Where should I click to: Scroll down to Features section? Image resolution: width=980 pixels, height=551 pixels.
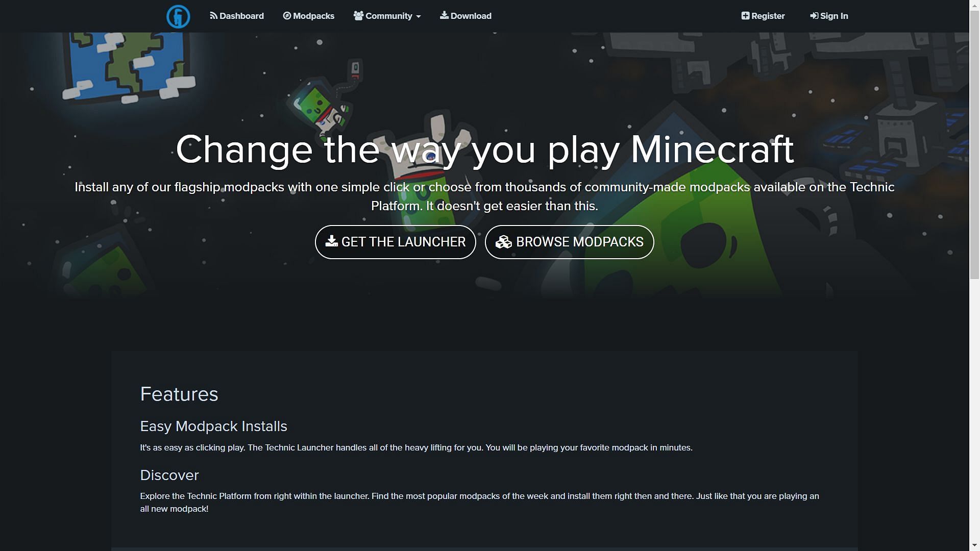tap(179, 393)
